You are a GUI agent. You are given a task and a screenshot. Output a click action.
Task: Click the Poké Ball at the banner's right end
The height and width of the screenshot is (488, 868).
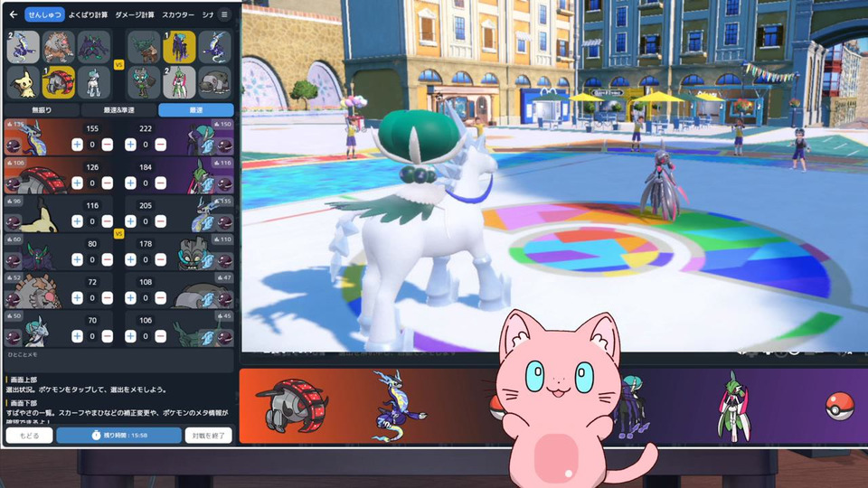(840, 407)
